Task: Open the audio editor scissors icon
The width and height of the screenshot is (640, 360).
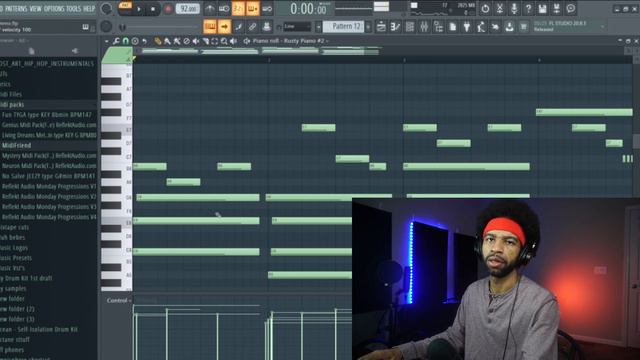Action: (500, 8)
